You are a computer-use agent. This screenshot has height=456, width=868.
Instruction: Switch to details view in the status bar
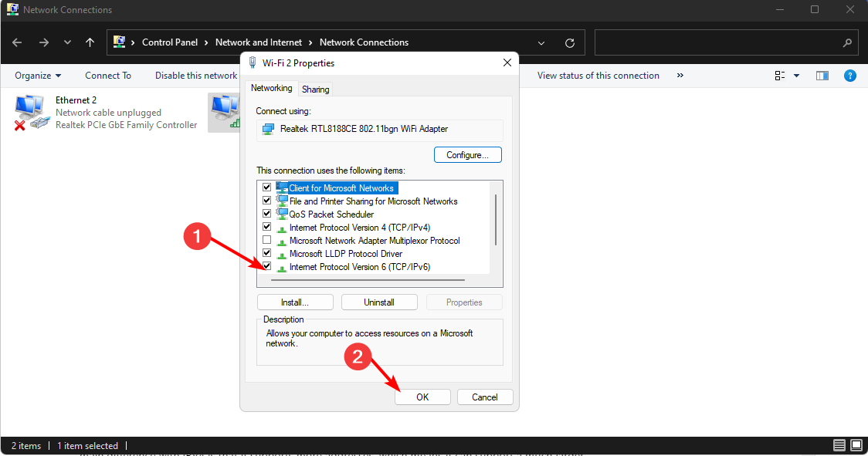[839, 445]
